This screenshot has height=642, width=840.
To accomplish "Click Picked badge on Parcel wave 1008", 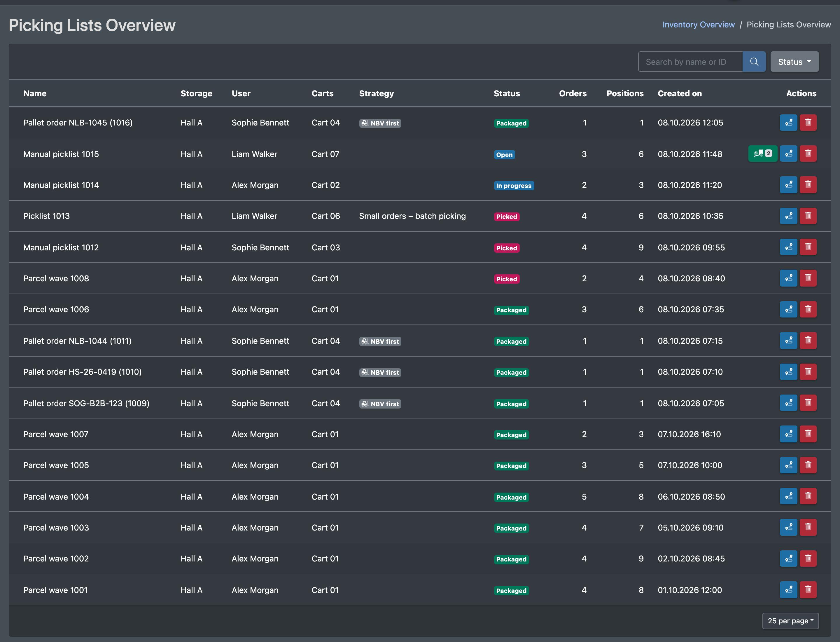I will tap(507, 279).
